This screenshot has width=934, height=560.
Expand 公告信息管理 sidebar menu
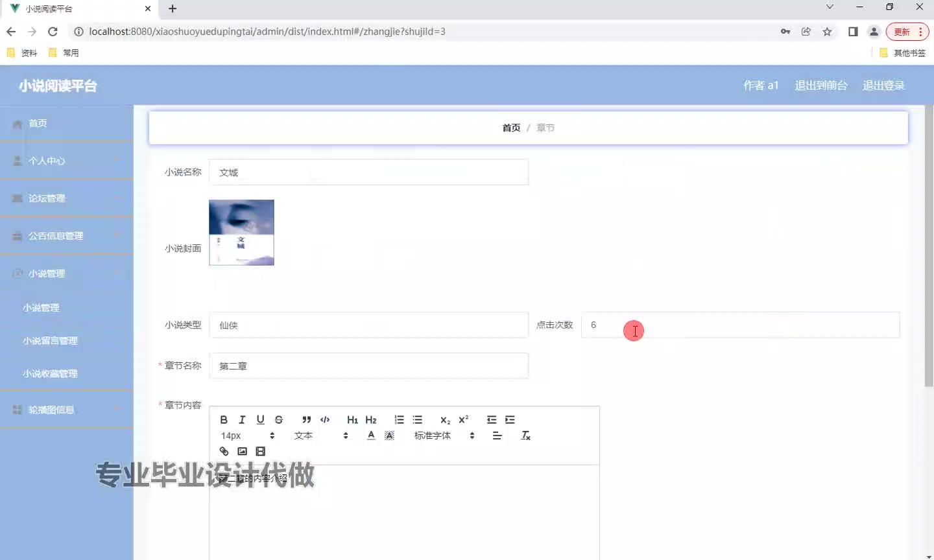(67, 236)
